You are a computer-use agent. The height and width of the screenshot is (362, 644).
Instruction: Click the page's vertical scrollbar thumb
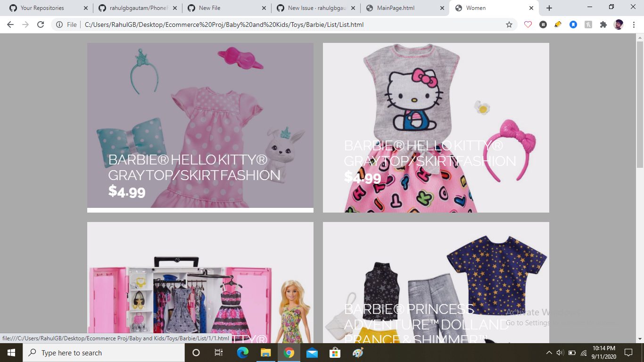point(640,104)
